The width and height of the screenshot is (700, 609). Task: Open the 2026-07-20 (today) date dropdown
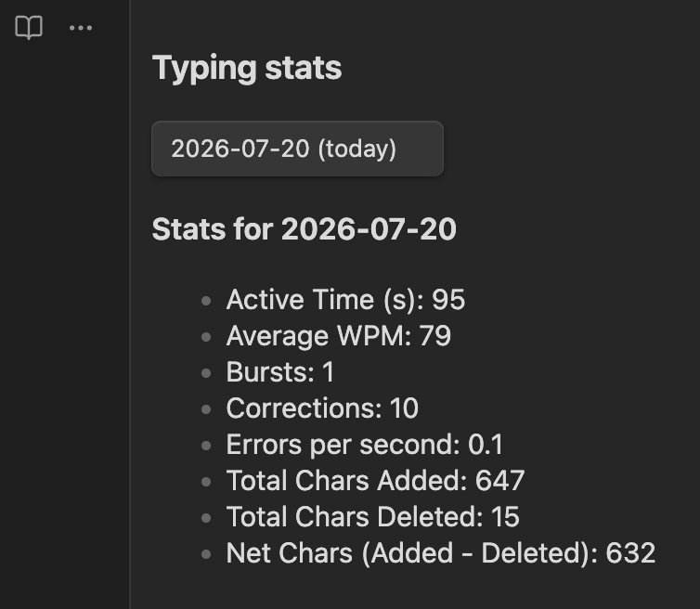(297, 149)
